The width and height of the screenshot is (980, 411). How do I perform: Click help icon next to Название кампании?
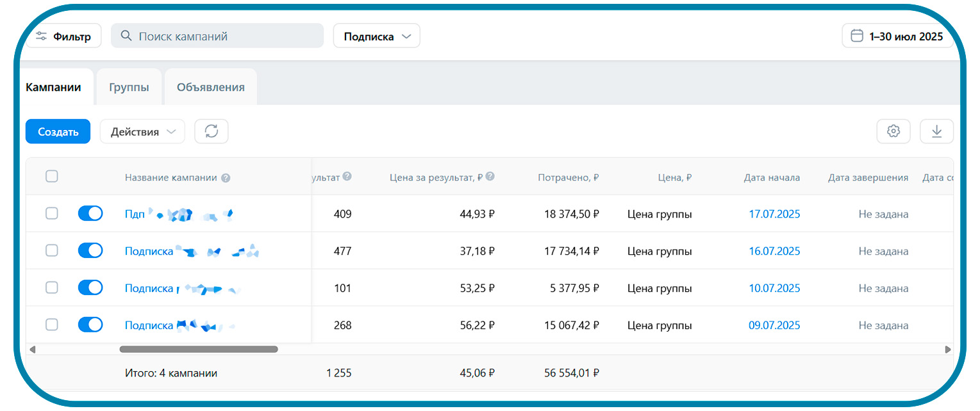pyautogui.click(x=226, y=178)
